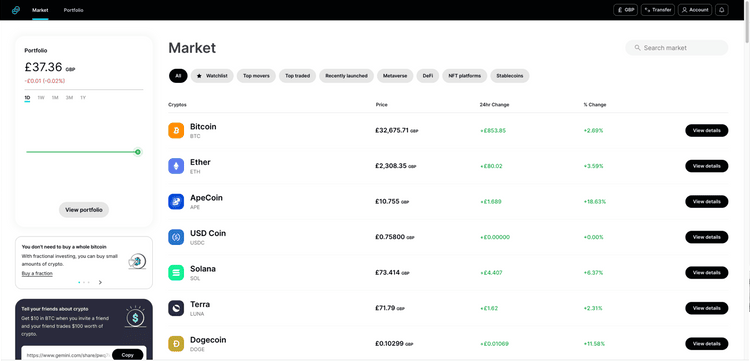
Task: Copy the referral link
Action: click(x=128, y=355)
